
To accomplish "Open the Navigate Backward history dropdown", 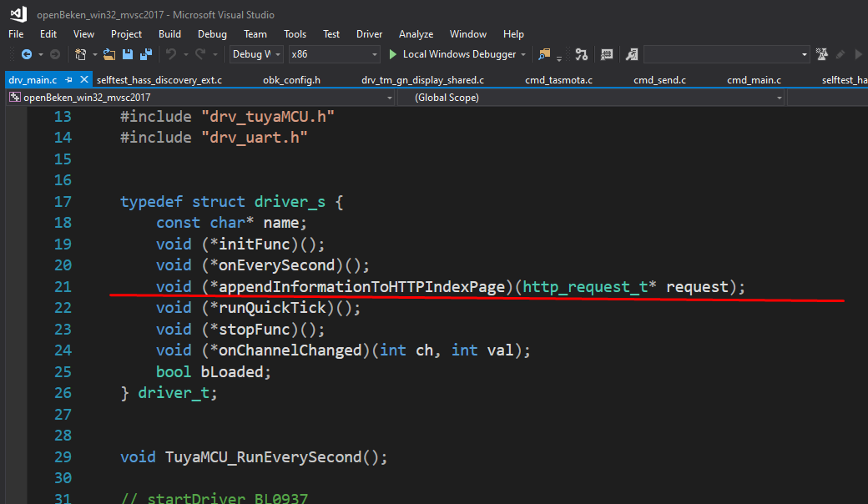I will point(40,55).
